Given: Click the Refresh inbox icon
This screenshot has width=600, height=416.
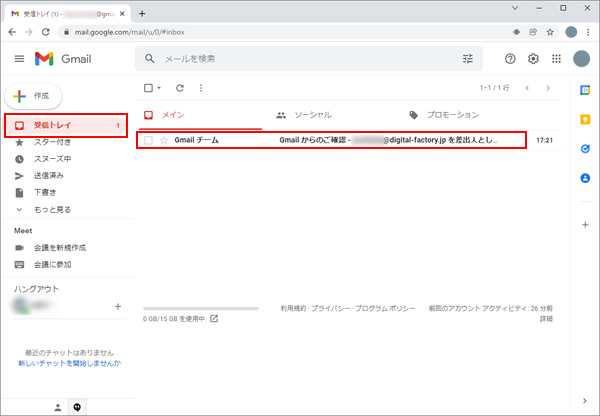Looking at the screenshot, I should (180, 88).
